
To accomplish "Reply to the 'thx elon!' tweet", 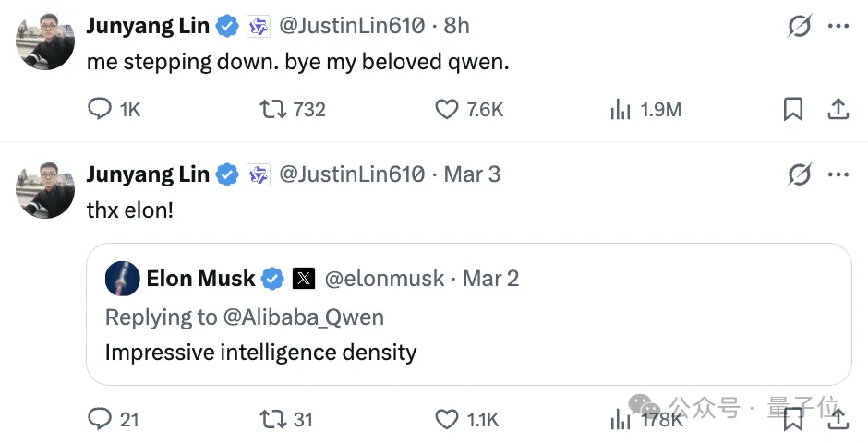I will 100,419.
